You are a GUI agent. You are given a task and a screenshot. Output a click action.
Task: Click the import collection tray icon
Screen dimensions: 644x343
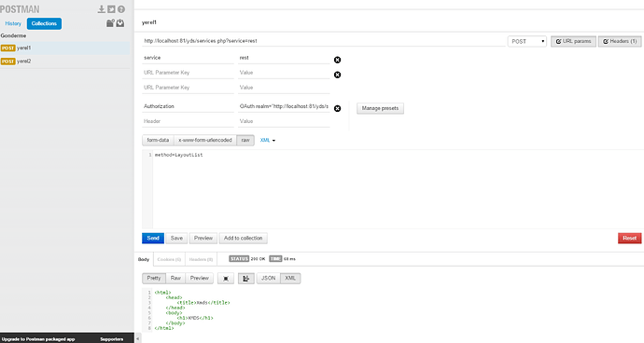coord(119,23)
